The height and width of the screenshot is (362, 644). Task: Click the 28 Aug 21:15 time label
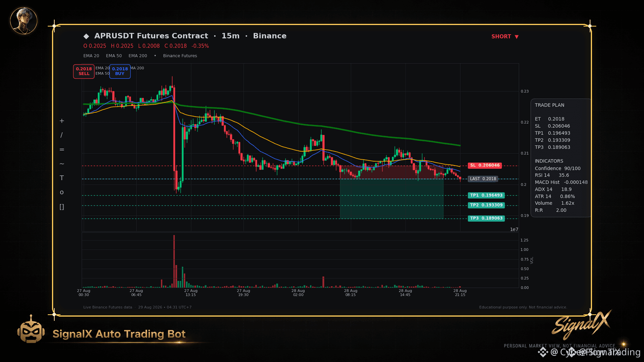coord(460,293)
